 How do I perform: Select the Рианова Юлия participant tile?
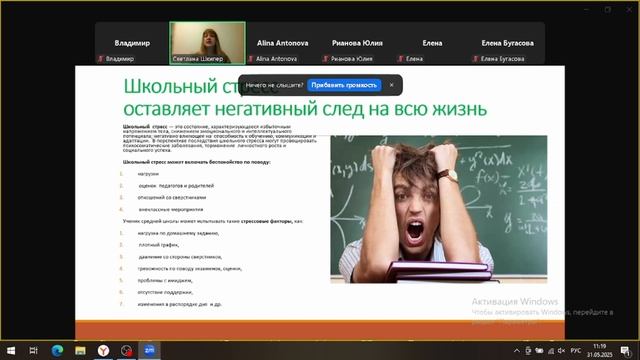click(357, 43)
